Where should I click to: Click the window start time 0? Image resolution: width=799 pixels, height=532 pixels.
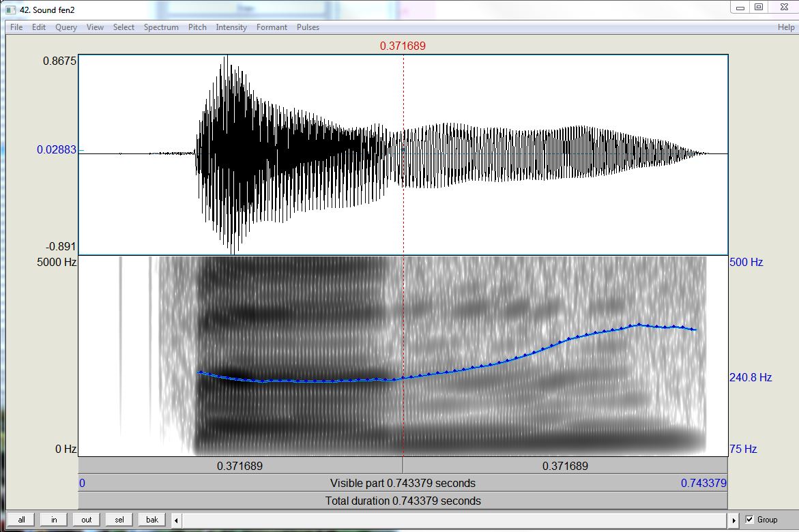pos(82,483)
